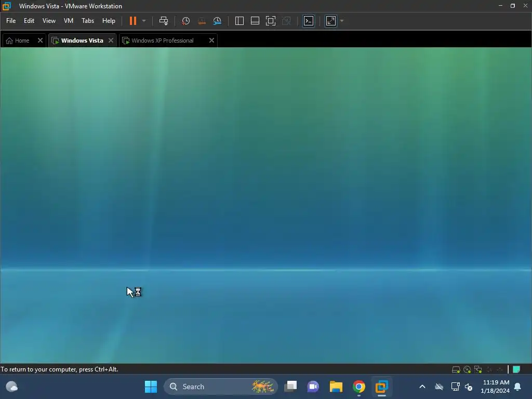Click the wired network tray icon
532x399 pixels.
pyautogui.click(x=455, y=387)
